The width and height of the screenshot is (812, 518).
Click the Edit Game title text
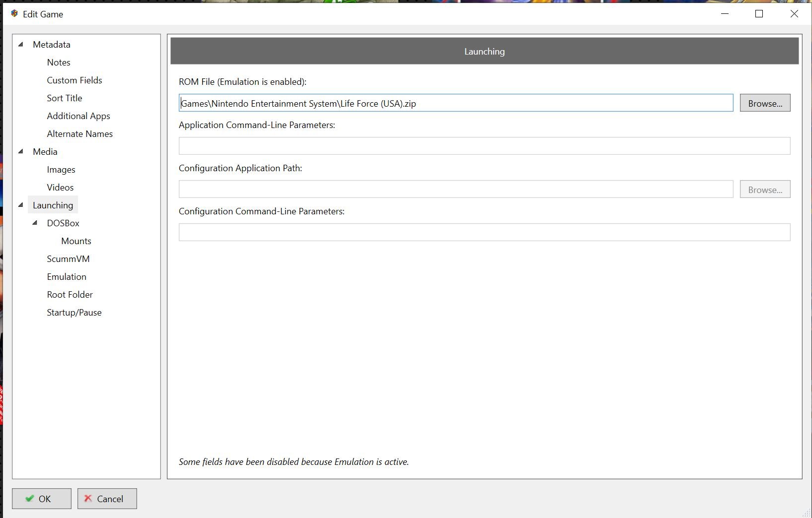(x=43, y=14)
